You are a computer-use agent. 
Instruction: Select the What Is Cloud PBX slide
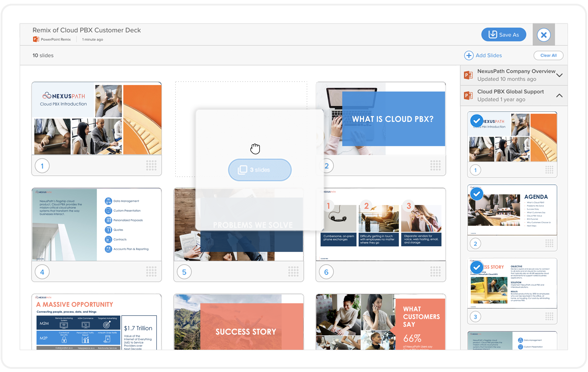coord(381,119)
